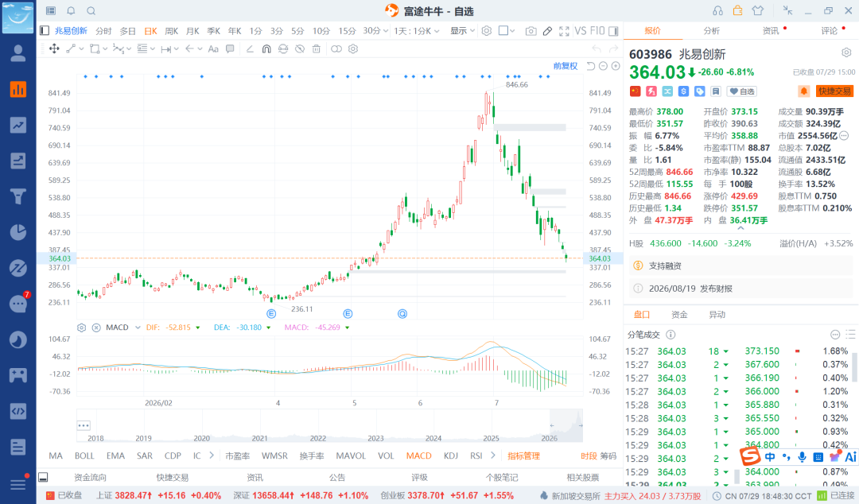Viewport: 859px width, 504px height.
Task: Open the trending line chart sidebar icon
Action: (x=18, y=125)
